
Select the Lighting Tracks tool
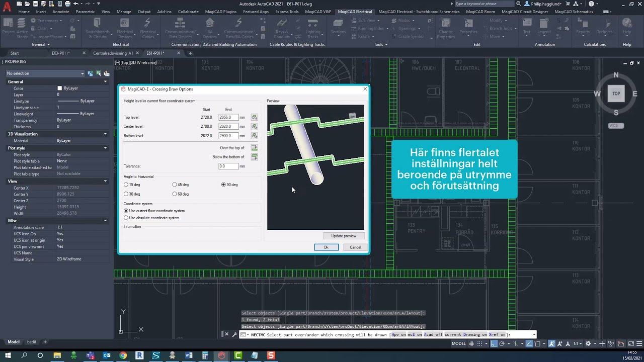click(312, 28)
